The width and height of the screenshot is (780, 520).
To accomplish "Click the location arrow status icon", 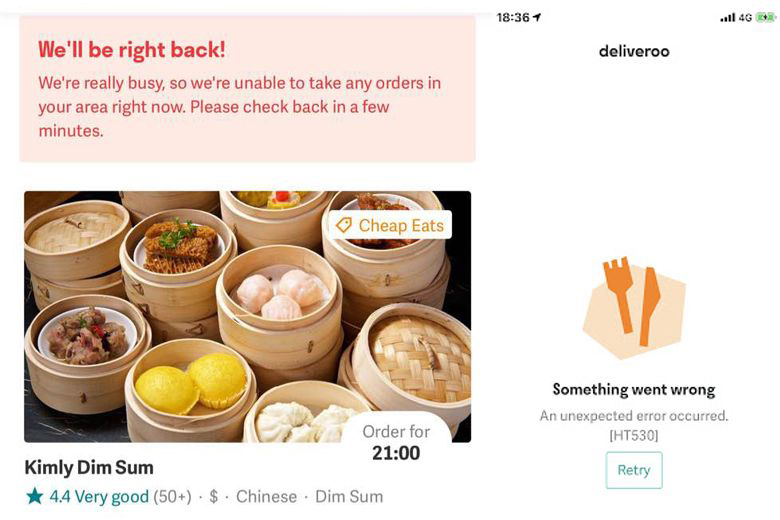I will tap(537, 17).
